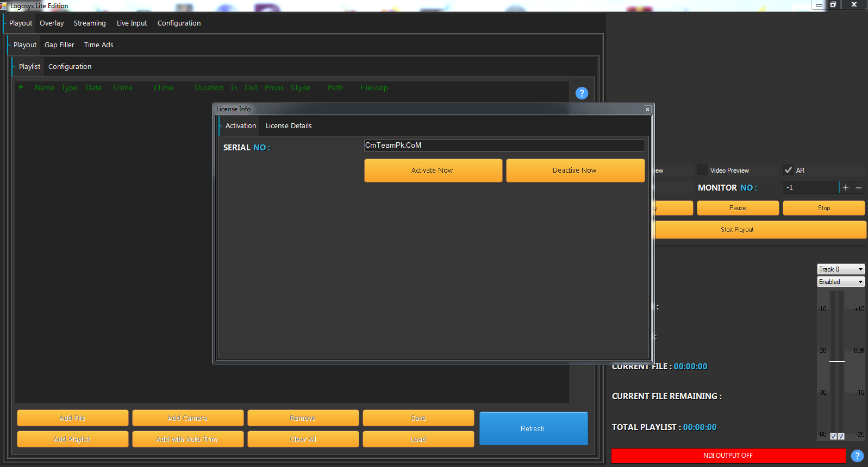Stop the playout
Screen dimensions: 868x467
pyautogui.click(x=824, y=208)
